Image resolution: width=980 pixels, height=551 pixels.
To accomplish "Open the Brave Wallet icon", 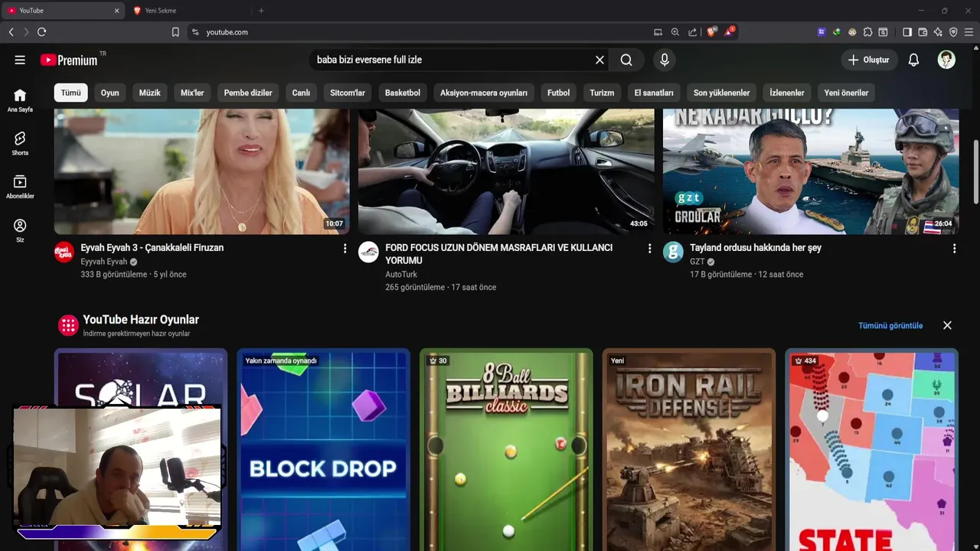I will click(x=923, y=32).
